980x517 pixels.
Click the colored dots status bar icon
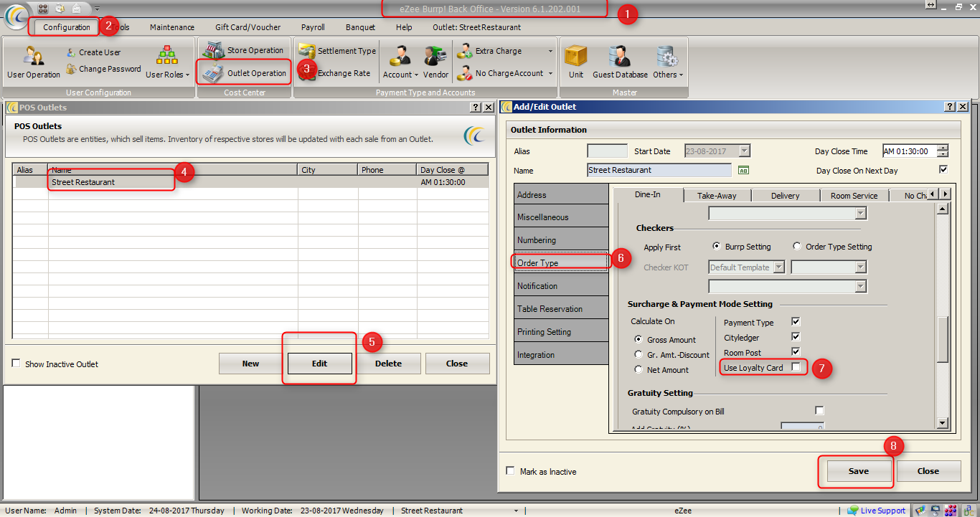click(950, 511)
